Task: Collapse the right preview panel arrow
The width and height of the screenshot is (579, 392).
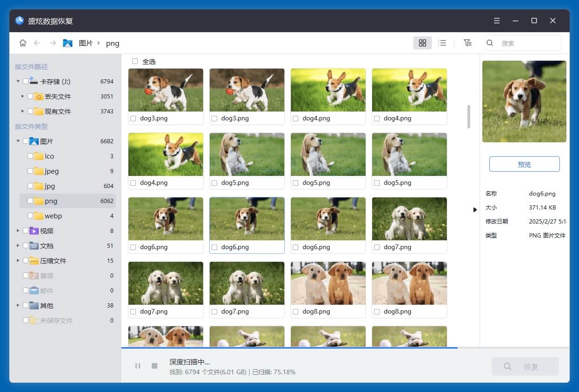Action: pyautogui.click(x=475, y=210)
